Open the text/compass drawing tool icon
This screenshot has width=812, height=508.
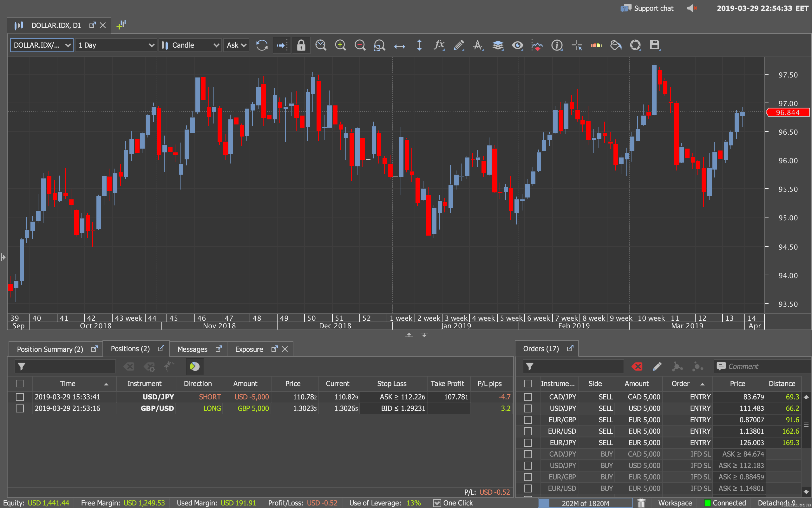(x=478, y=45)
